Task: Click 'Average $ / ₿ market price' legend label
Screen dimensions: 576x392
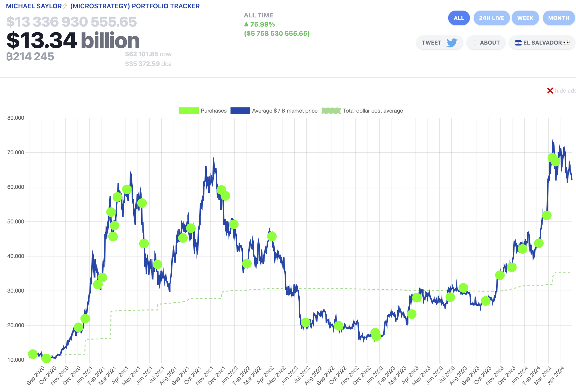Action: [285, 111]
